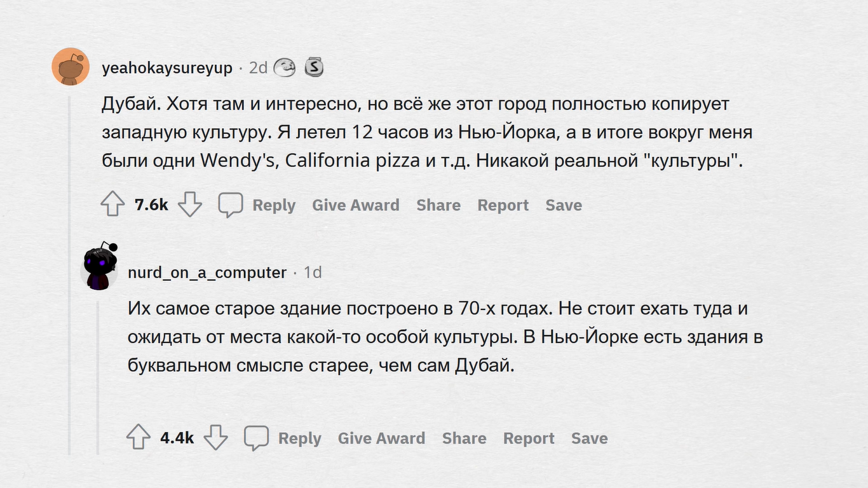Share the comment with 7.6k votes
This screenshot has width=868, height=488.
point(438,205)
